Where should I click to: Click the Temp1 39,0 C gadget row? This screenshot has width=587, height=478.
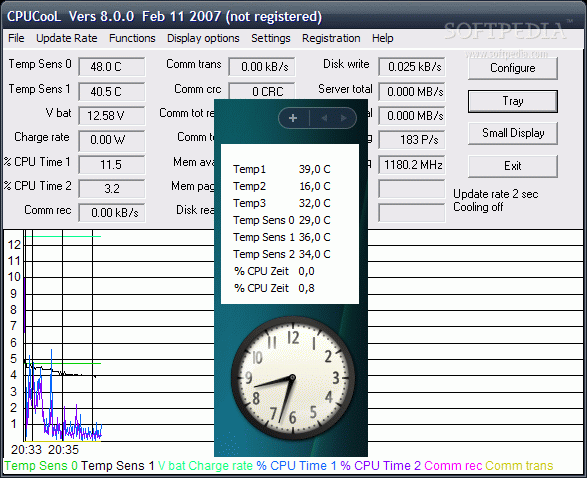pyautogui.click(x=282, y=169)
